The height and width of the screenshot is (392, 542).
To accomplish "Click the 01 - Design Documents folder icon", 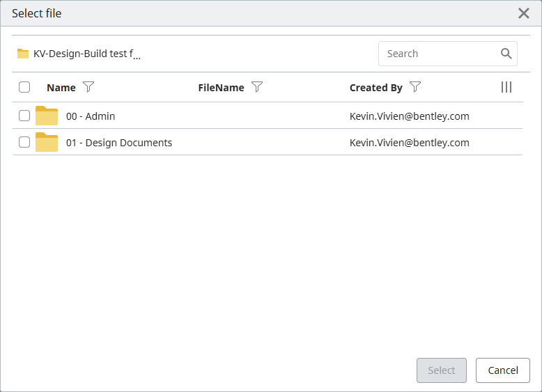I will [x=47, y=142].
